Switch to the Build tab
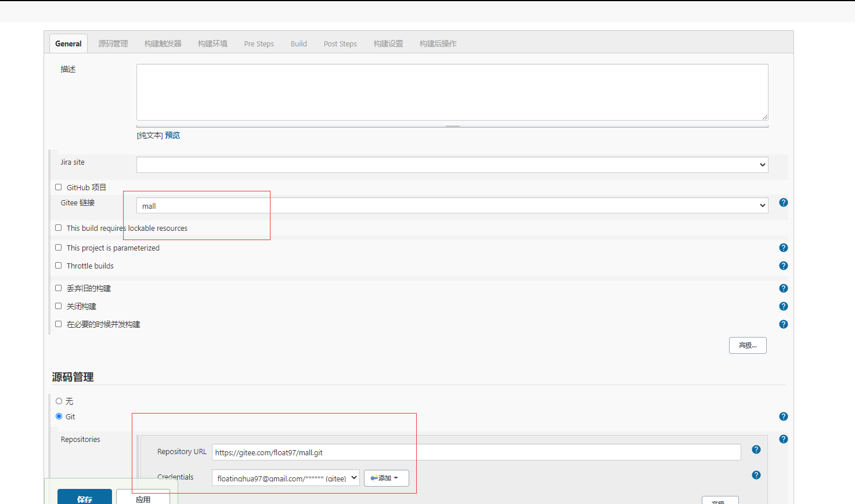 coord(299,43)
